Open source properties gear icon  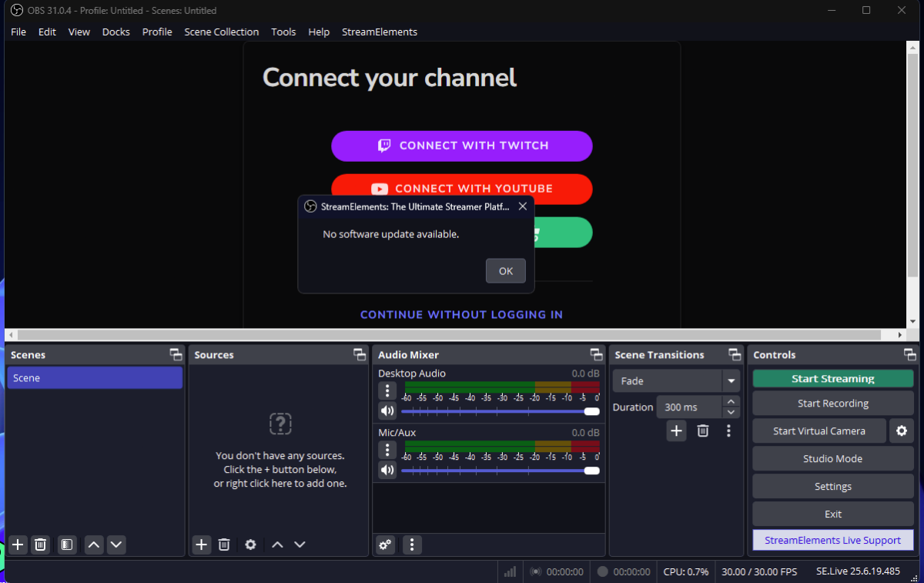pyautogui.click(x=250, y=544)
